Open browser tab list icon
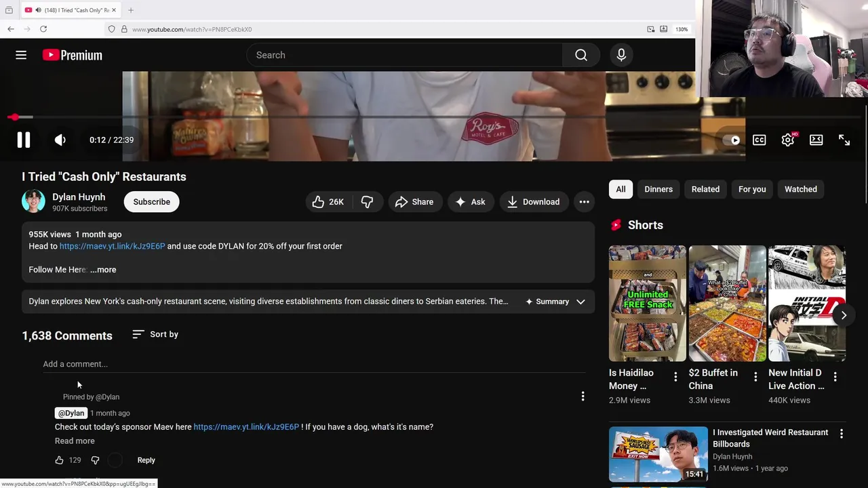Image resolution: width=868 pixels, height=488 pixels. pos(9,10)
